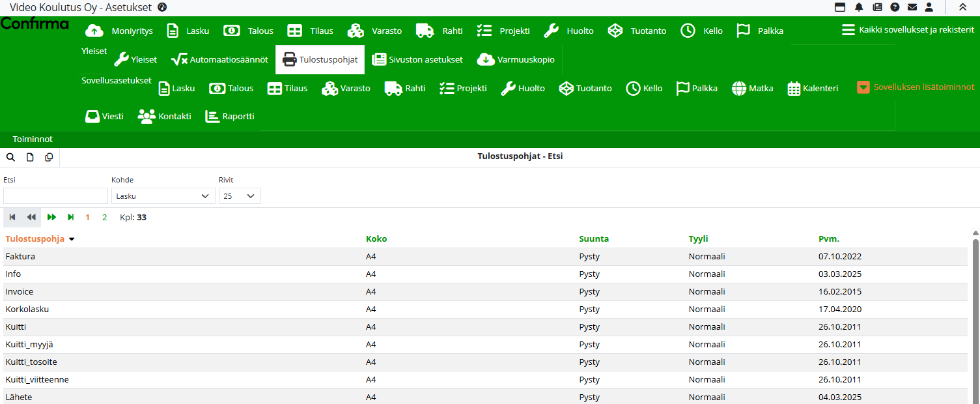Collapse the header with double chevron
Image resolution: width=980 pixels, height=404 pixels.
(x=962, y=7)
